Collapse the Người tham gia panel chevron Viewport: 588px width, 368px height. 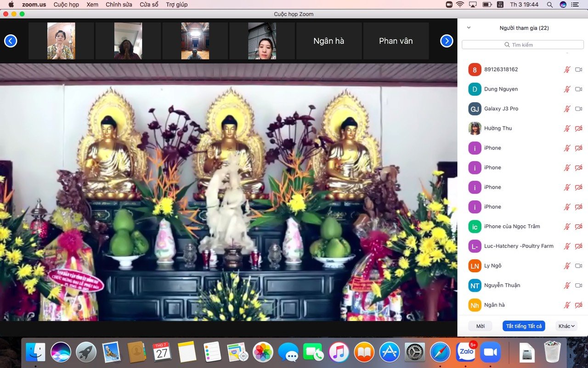pos(469,28)
